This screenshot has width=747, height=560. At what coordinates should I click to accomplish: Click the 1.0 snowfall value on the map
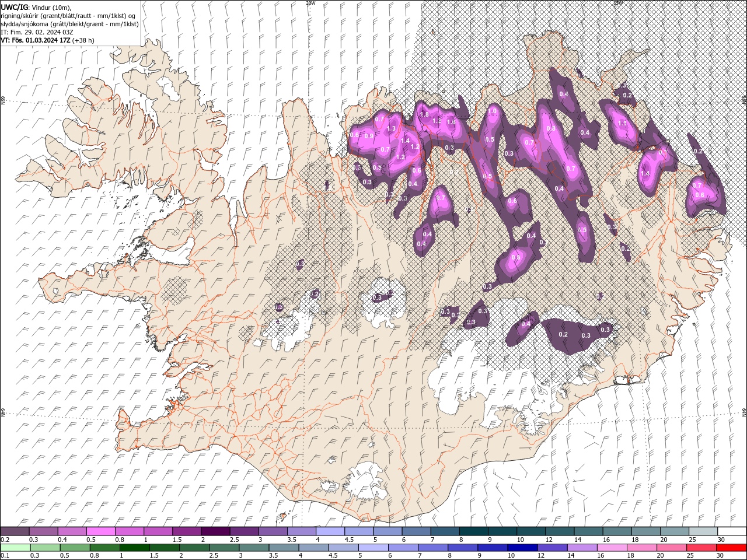click(x=492, y=111)
